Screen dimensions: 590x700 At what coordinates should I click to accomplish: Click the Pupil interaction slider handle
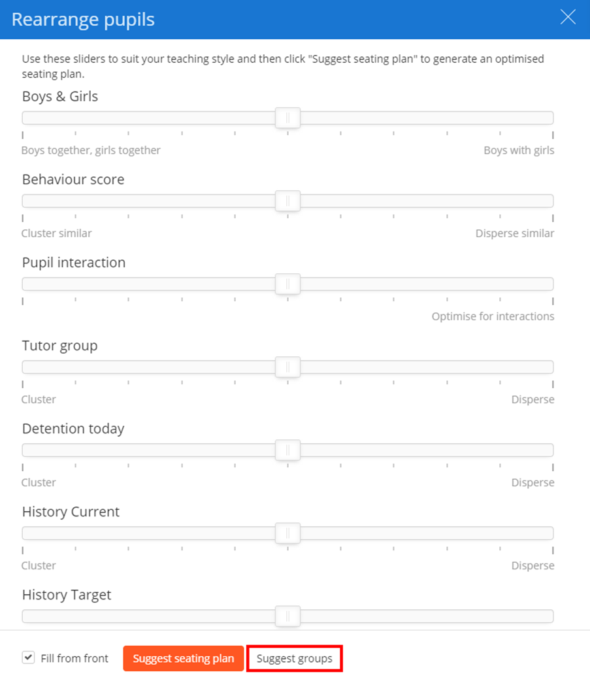pos(287,284)
